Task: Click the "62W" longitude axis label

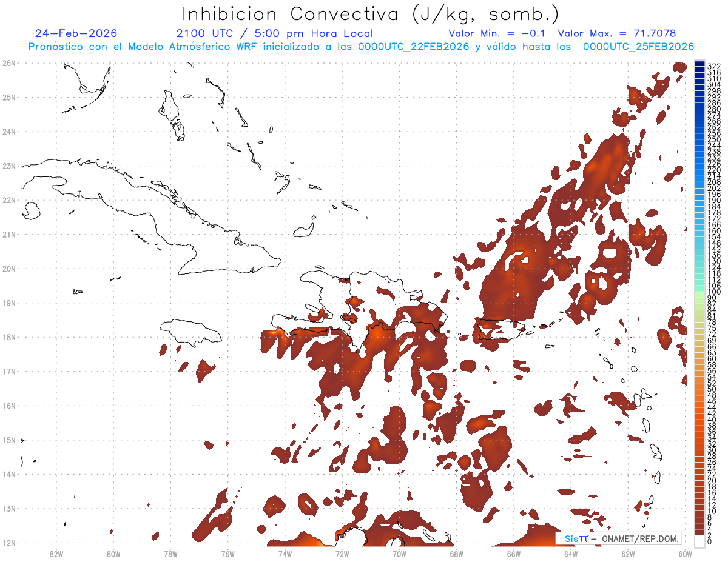Action: point(628,553)
